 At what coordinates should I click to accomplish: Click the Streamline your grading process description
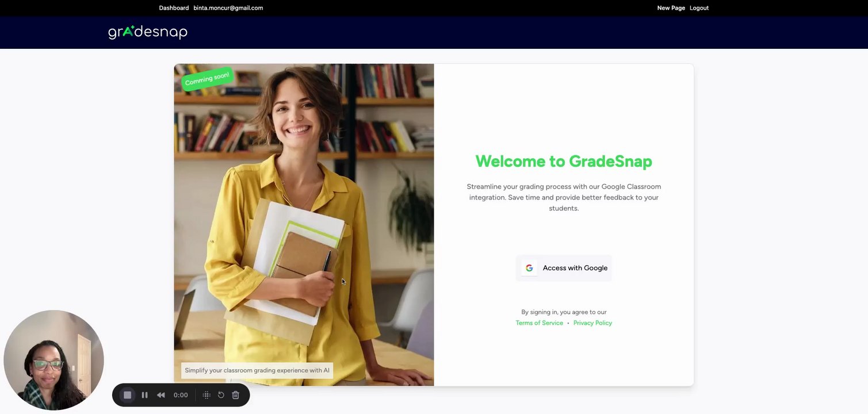(x=564, y=197)
